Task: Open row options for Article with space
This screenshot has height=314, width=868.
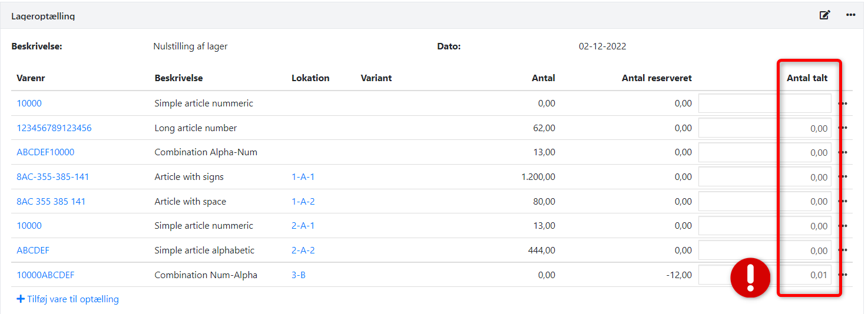Action: 843,202
